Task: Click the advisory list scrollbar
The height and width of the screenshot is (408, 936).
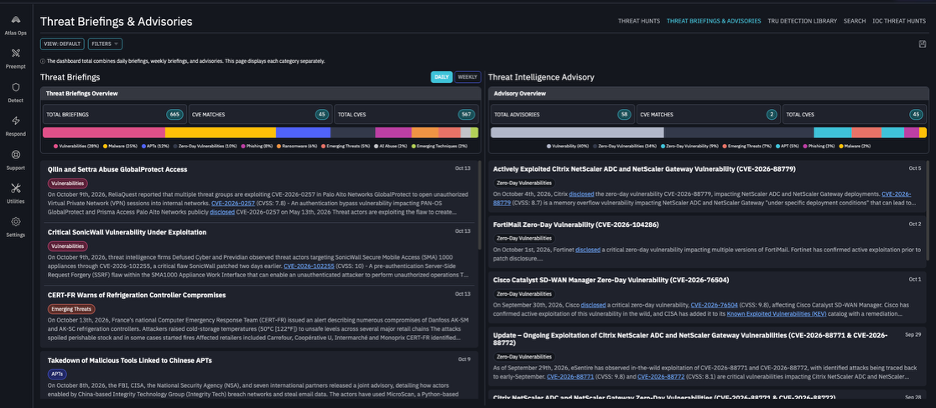Action: pos(927,212)
